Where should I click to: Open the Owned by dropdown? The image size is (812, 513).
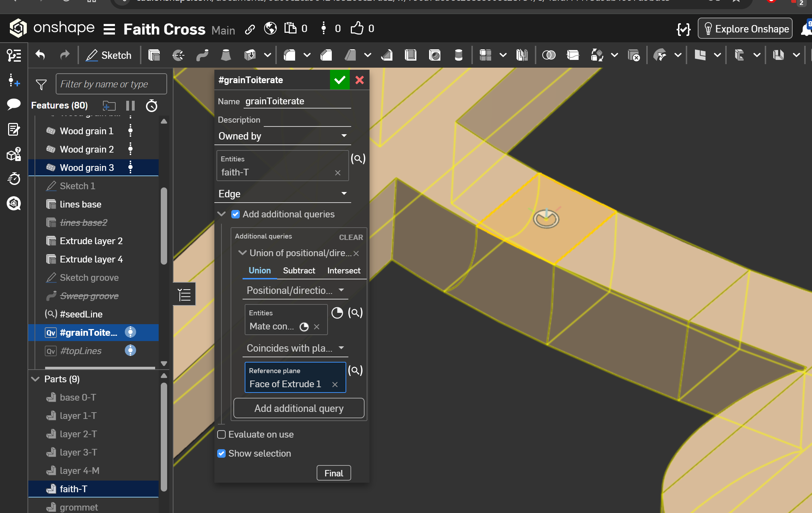pyautogui.click(x=283, y=136)
